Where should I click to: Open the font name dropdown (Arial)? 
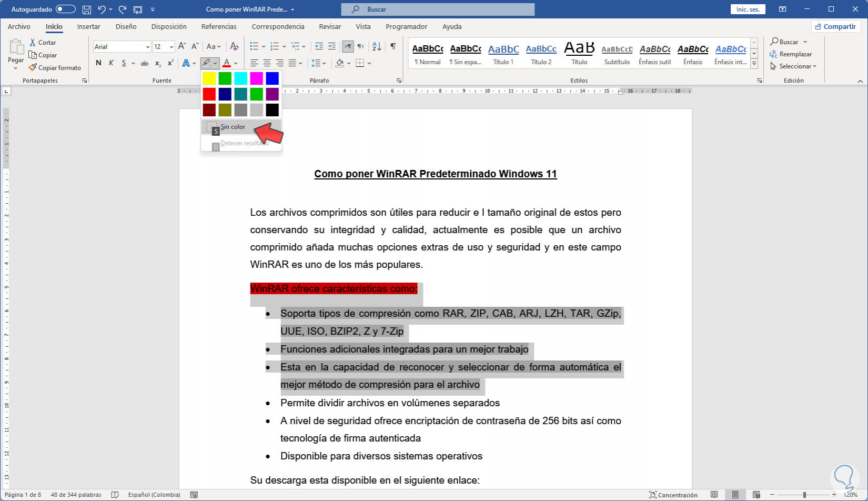(147, 47)
